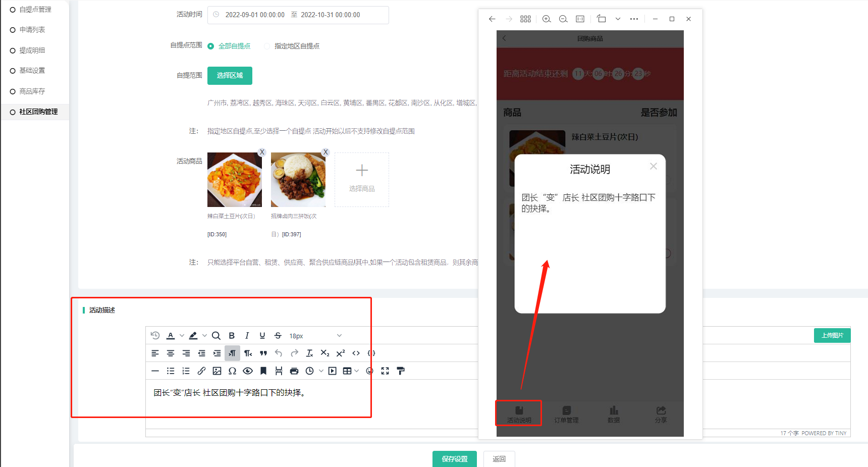The height and width of the screenshot is (467, 868).
Task: Insert media into the editor
Action: click(332, 371)
